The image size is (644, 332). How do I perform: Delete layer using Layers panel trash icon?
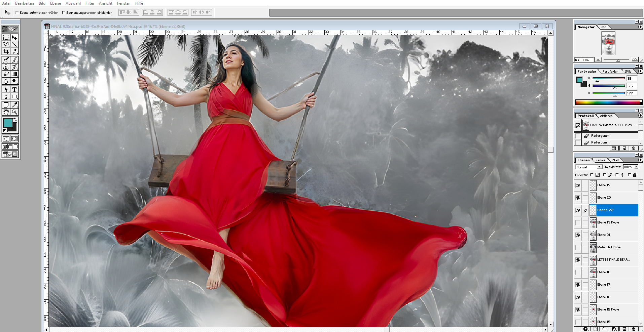pyautogui.click(x=634, y=329)
